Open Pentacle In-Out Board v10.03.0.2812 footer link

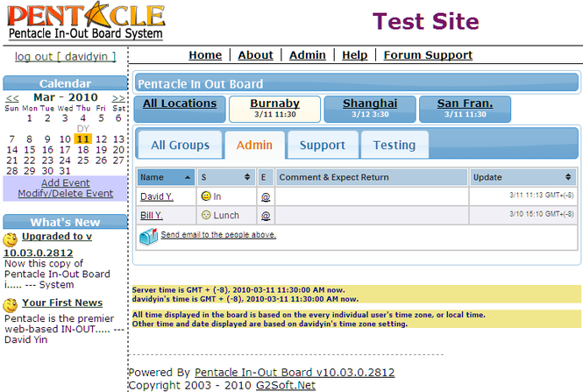tap(295, 373)
